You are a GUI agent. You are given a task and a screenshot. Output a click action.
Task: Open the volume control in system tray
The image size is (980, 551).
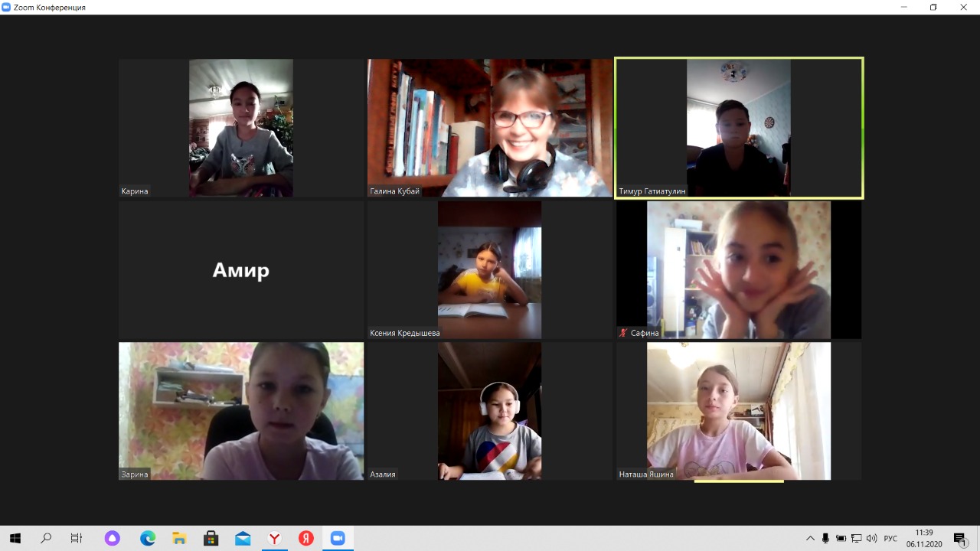point(871,538)
